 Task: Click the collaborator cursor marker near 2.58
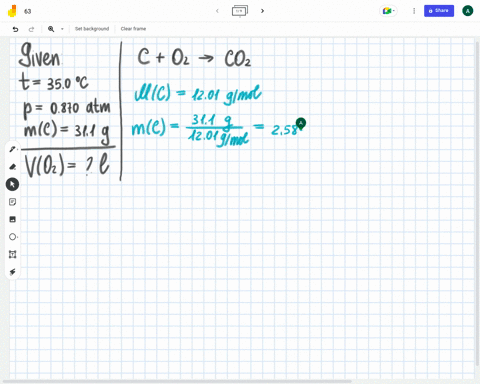301,124
